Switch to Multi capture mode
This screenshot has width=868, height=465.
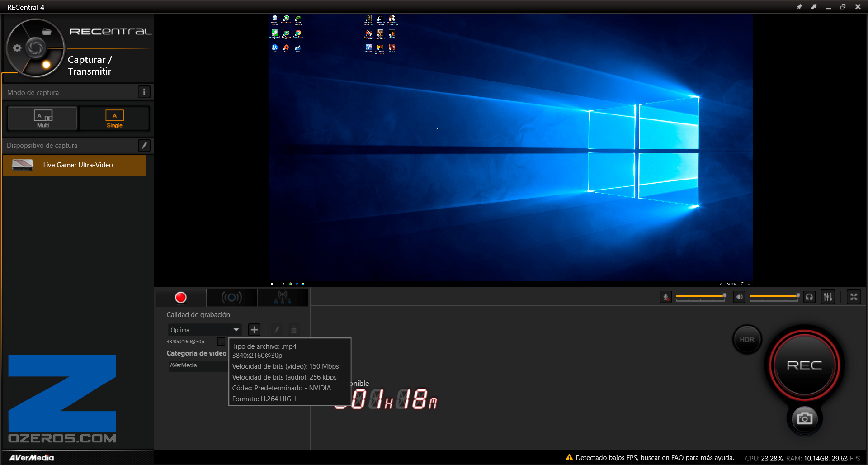42,119
